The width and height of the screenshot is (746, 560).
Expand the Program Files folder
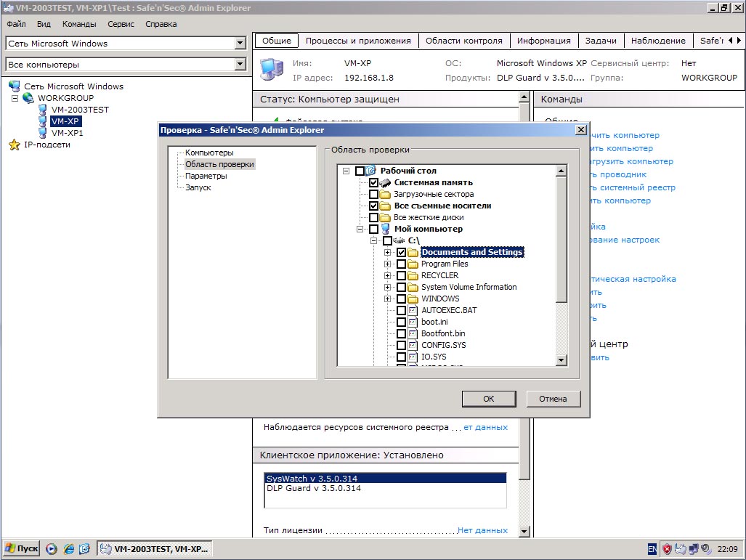point(387,264)
